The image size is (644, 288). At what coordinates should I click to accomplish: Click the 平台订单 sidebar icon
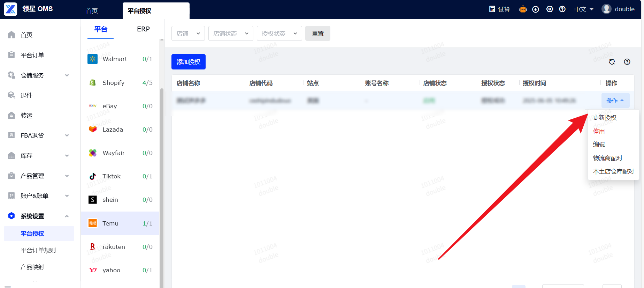(x=11, y=55)
